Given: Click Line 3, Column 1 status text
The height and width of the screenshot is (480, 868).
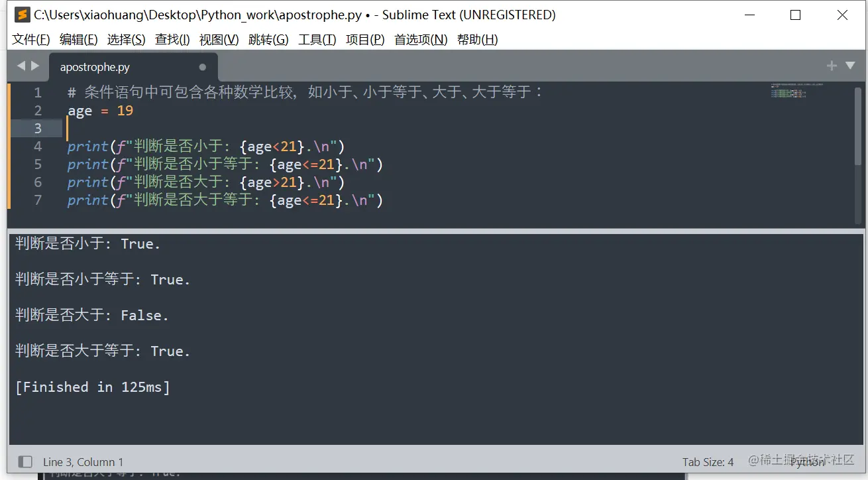Looking at the screenshot, I should pyautogui.click(x=83, y=462).
